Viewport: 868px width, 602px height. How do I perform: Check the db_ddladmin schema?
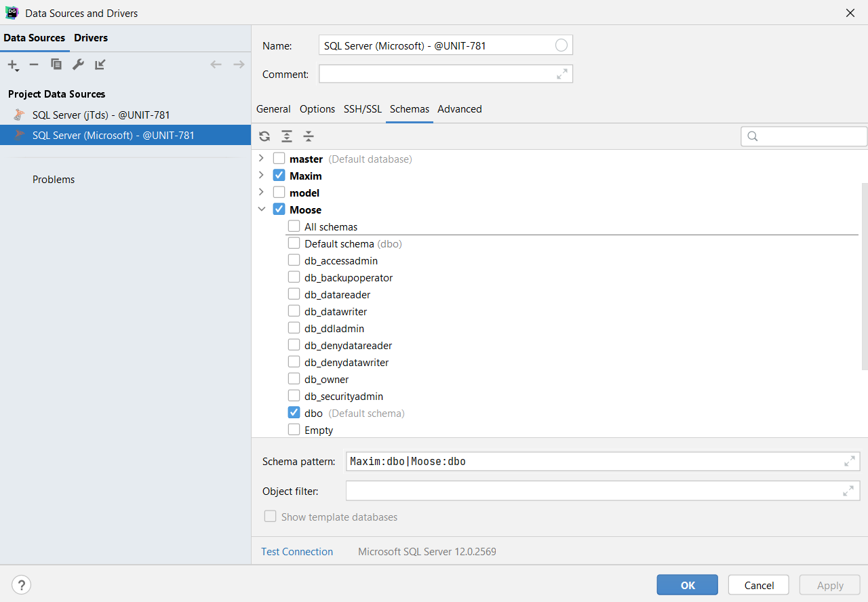294,328
